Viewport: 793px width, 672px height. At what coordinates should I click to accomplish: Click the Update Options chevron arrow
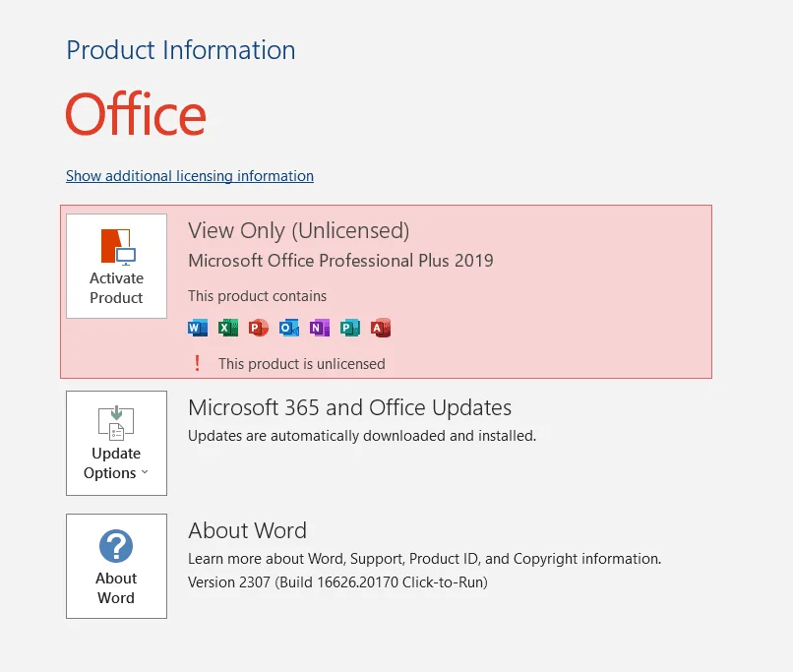point(145,472)
